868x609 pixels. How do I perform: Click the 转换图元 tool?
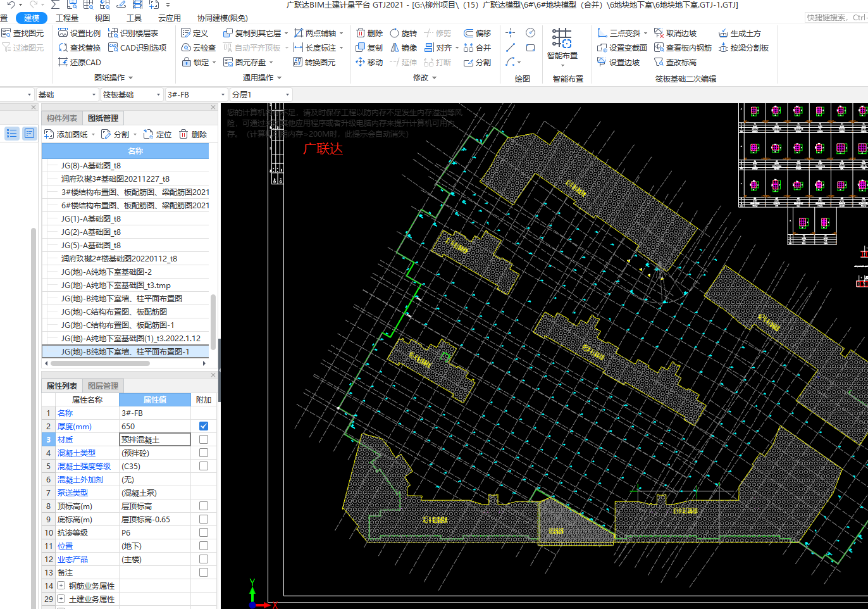point(314,62)
